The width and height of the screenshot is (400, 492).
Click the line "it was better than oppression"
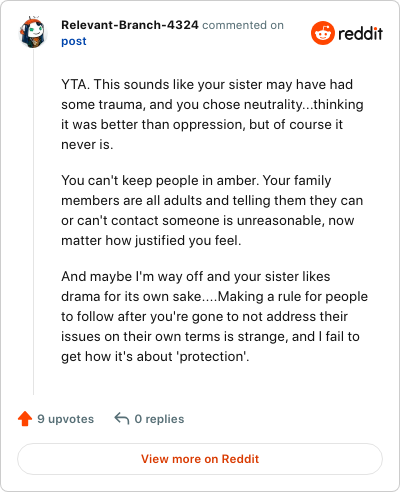coord(202,125)
